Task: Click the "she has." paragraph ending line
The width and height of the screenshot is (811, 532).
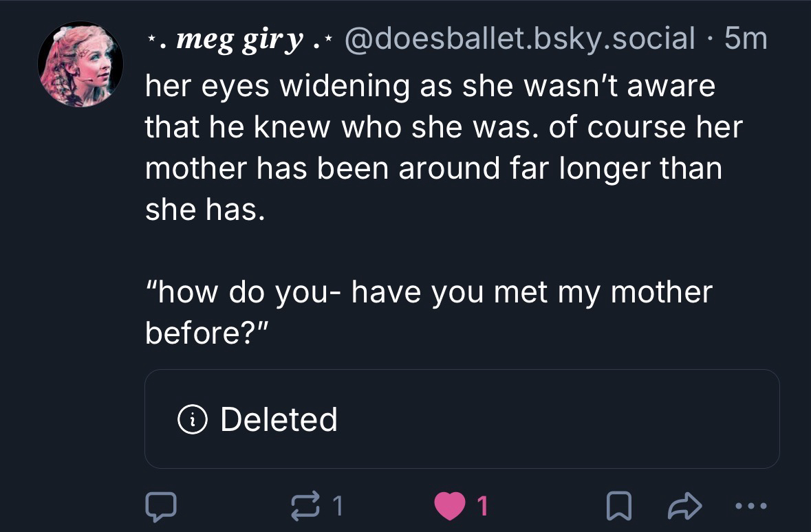Action: pyautogui.click(x=204, y=210)
